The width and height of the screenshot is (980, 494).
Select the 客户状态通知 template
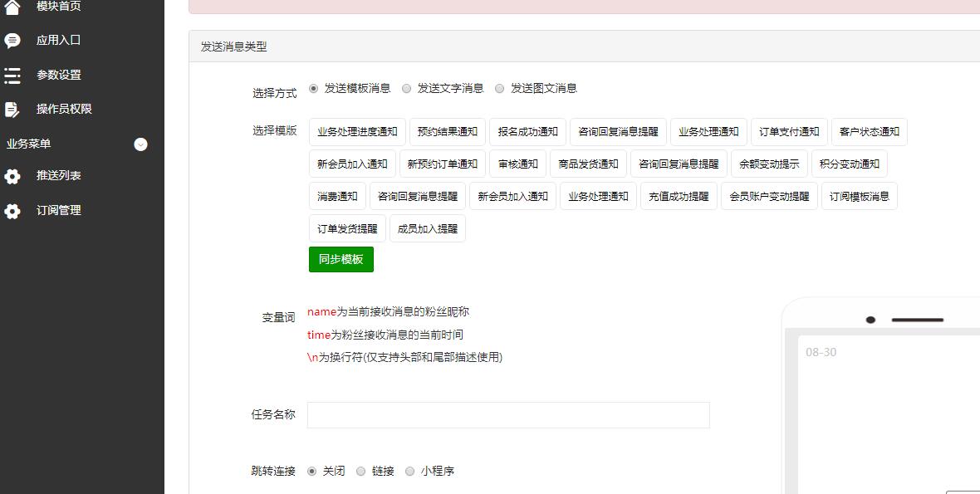click(870, 132)
